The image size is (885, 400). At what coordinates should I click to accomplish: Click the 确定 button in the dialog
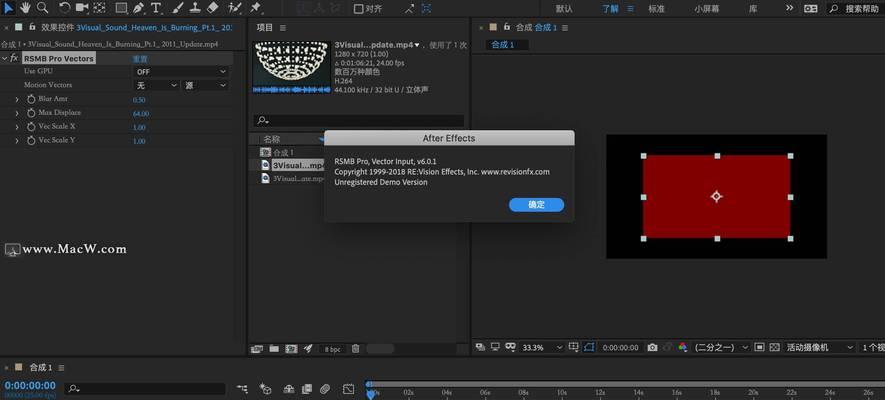(x=536, y=205)
